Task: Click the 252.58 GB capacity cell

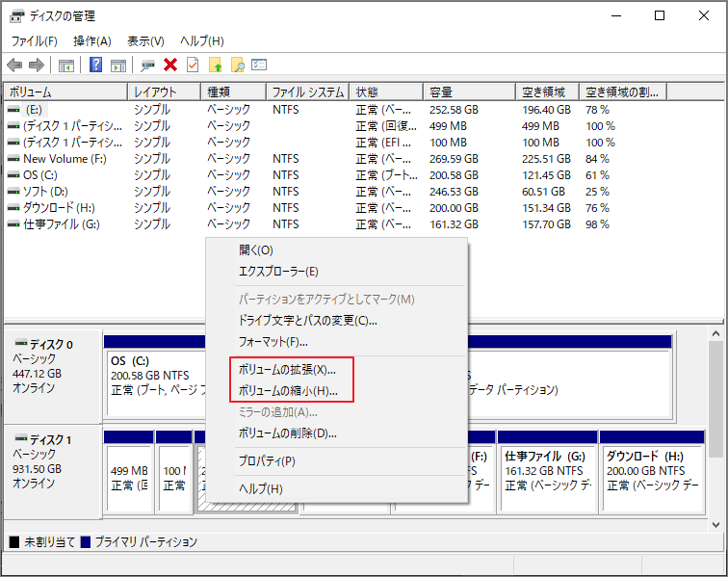Action: (x=455, y=110)
